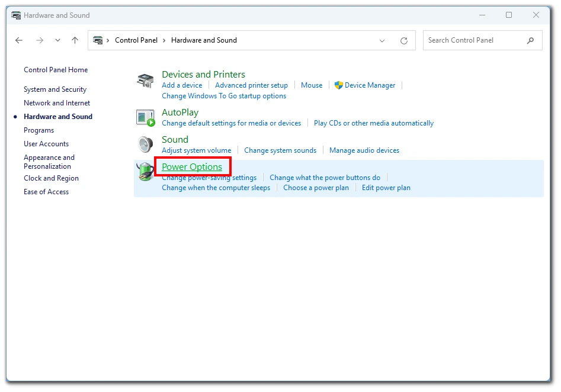The height and width of the screenshot is (392, 561).
Task: Refresh the Control Panel view
Action: pos(404,41)
